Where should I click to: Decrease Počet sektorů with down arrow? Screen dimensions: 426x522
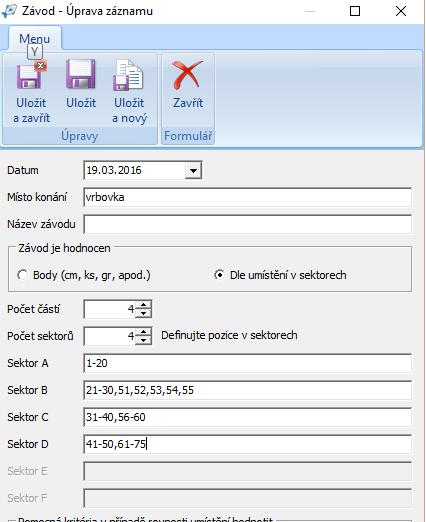click(x=144, y=340)
